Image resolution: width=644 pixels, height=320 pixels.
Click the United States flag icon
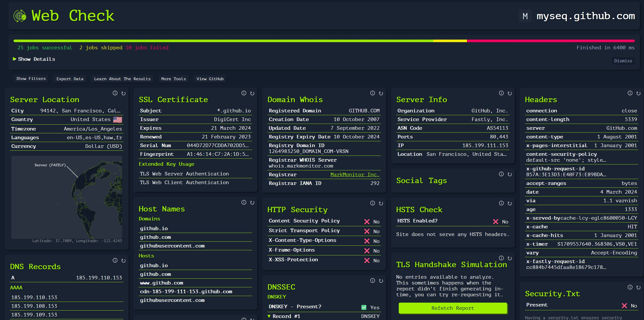tap(118, 120)
